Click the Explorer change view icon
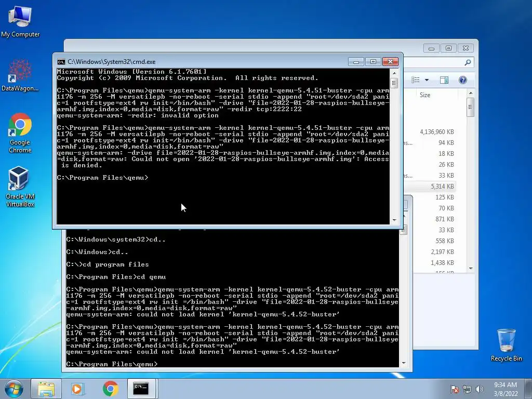 click(416, 80)
